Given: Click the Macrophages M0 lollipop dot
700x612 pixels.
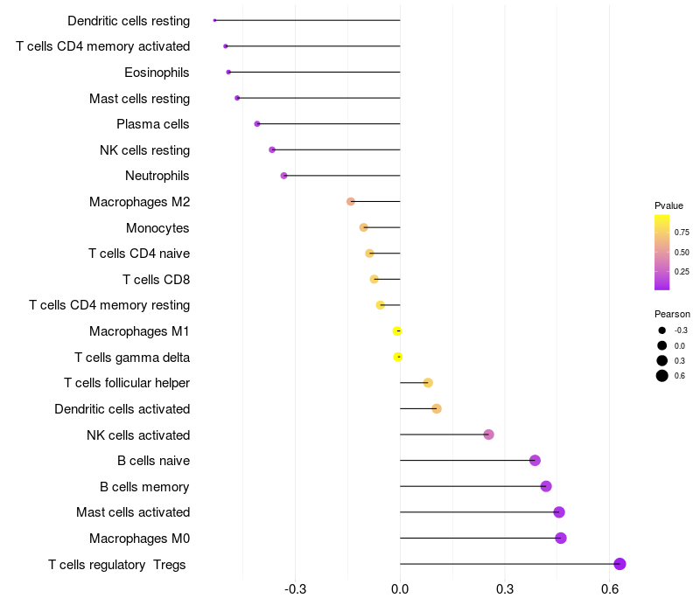Looking at the screenshot, I should pyautogui.click(x=561, y=538).
